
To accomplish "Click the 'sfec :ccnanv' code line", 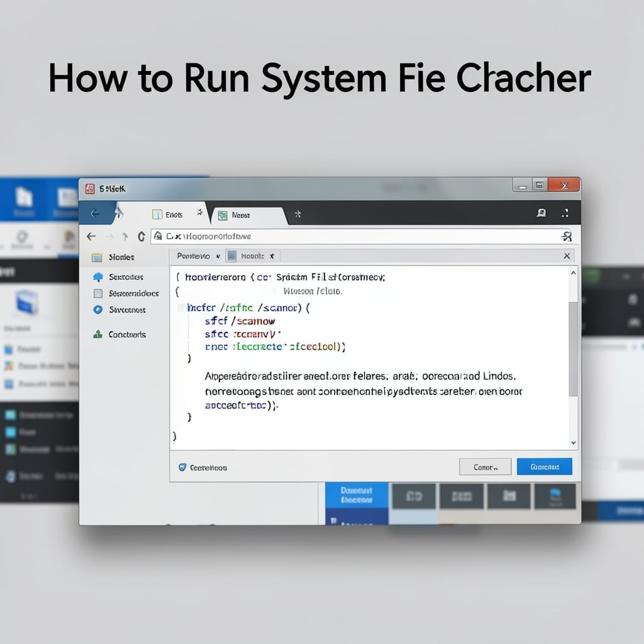I will click(x=242, y=334).
